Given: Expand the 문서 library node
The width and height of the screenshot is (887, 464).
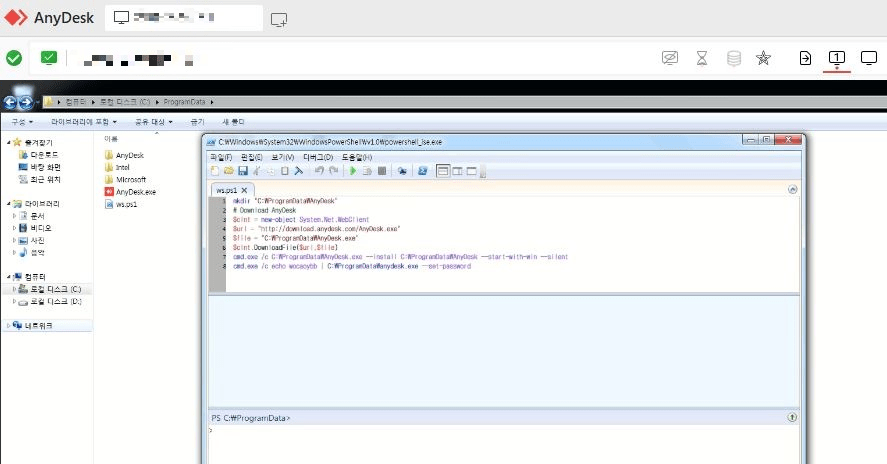Looking at the screenshot, I should (x=15, y=216).
